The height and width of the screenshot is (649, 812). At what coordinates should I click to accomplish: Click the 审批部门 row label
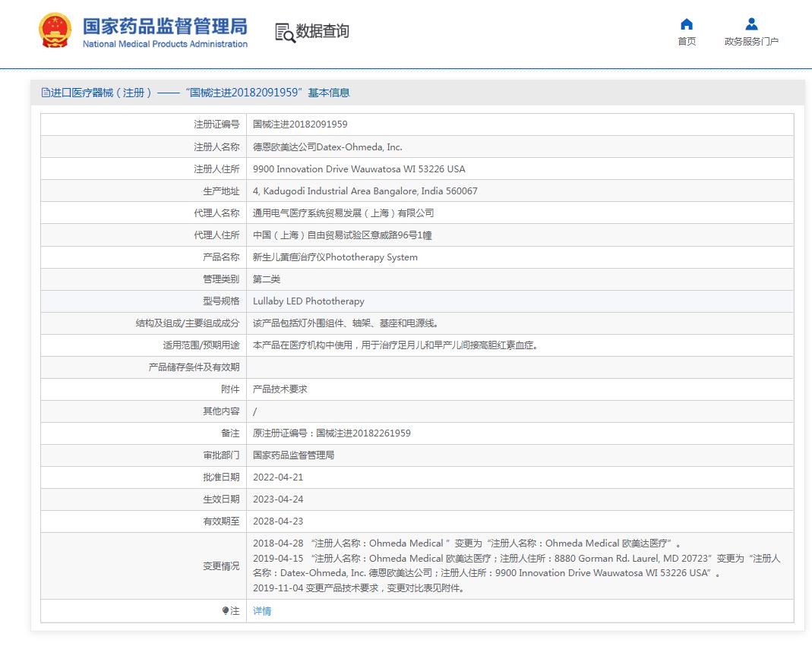(221, 455)
